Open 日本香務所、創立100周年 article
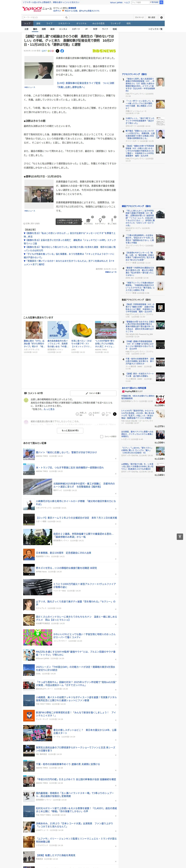Image resolution: width=186 pixels, height=868 pixels. click(x=63, y=553)
